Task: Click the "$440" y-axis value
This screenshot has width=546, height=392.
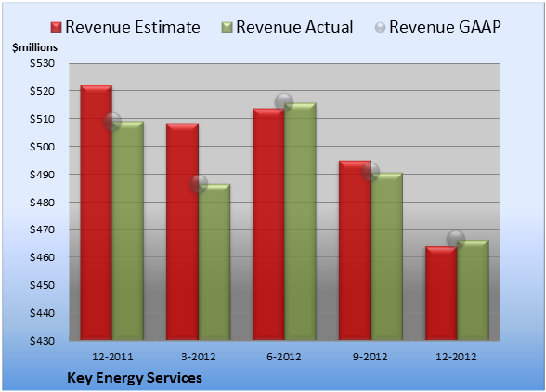Action: pyautogui.click(x=42, y=313)
